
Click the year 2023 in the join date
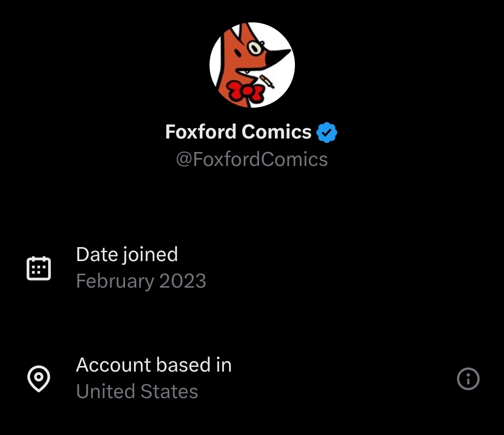pyautogui.click(x=182, y=281)
